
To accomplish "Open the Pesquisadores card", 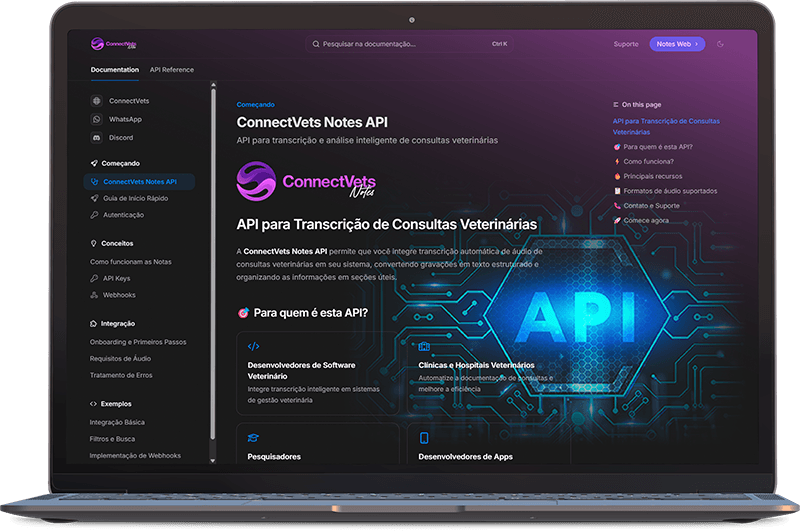I will pos(317,443).
